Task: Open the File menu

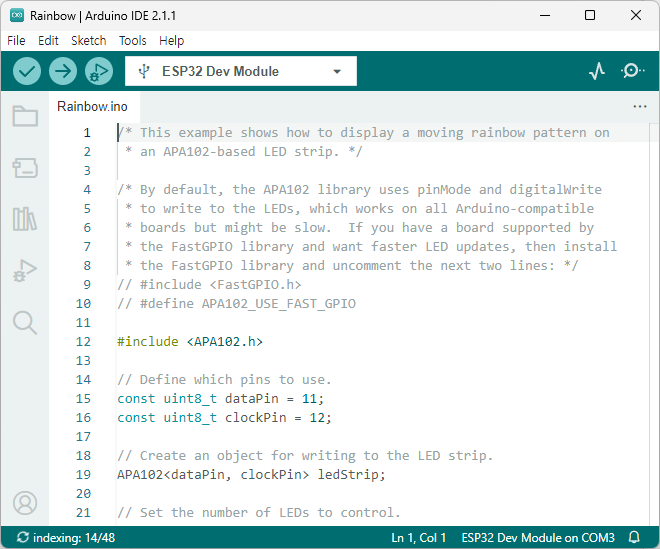Action: (x=16, y=40)
